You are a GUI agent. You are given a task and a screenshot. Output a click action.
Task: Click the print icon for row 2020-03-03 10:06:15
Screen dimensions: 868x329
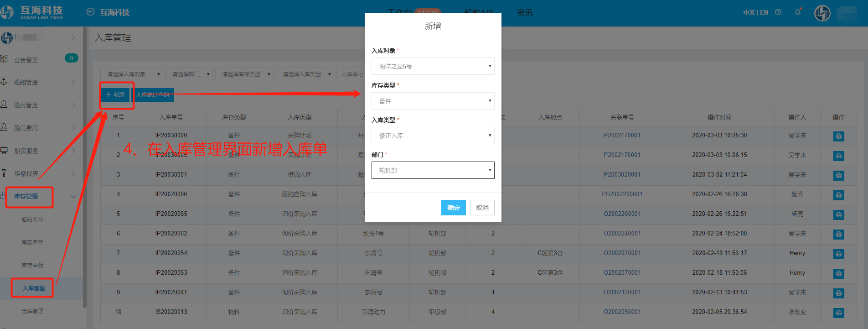(x=839, y=156)
